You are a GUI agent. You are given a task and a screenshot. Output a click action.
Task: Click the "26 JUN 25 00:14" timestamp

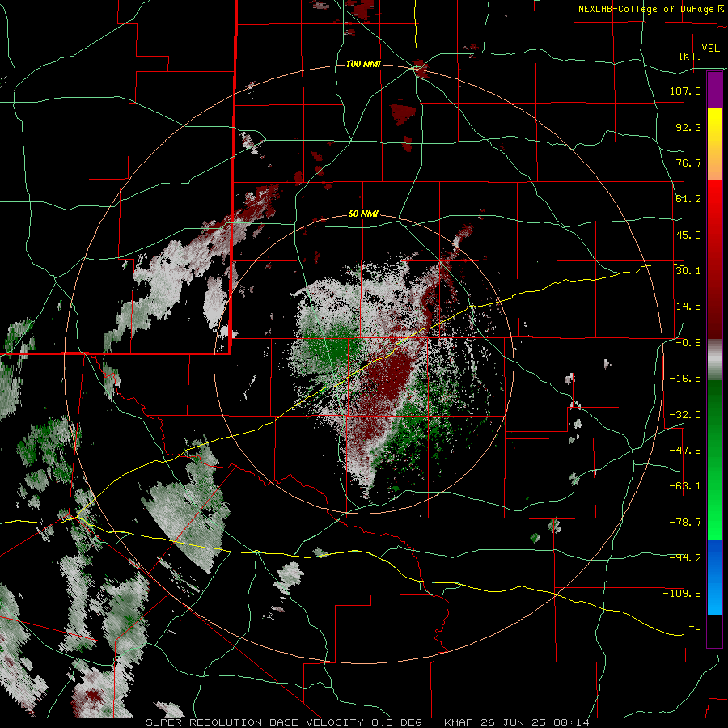coord(534,722)
